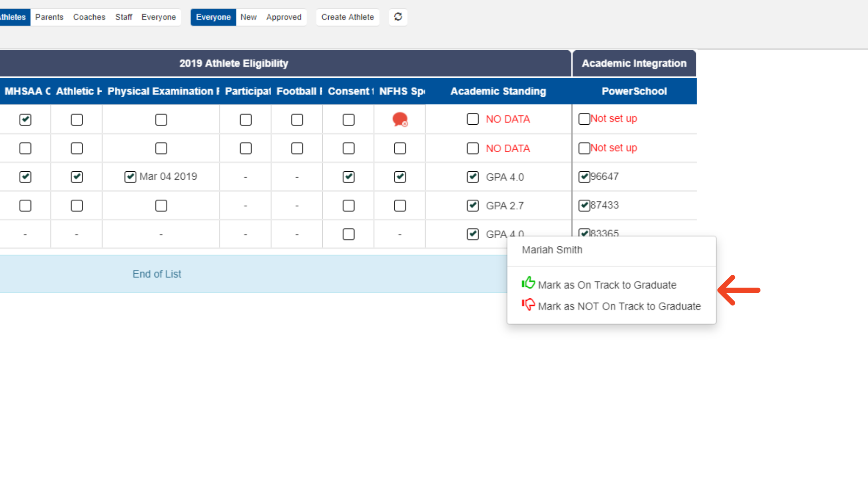
Task: Switch to the Coaches tab
Action: point(89,17)
